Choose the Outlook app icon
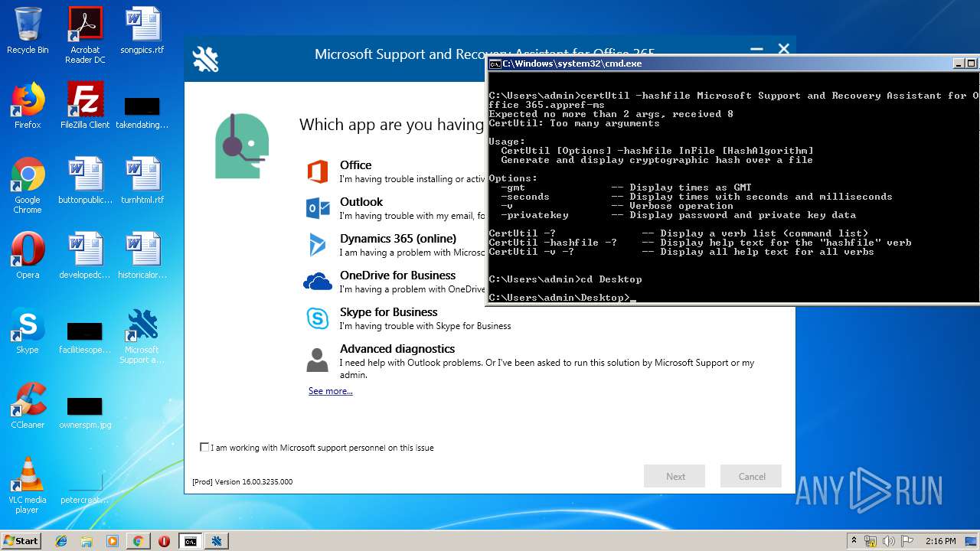Screen dimensions: 980x551 point(318,208)
